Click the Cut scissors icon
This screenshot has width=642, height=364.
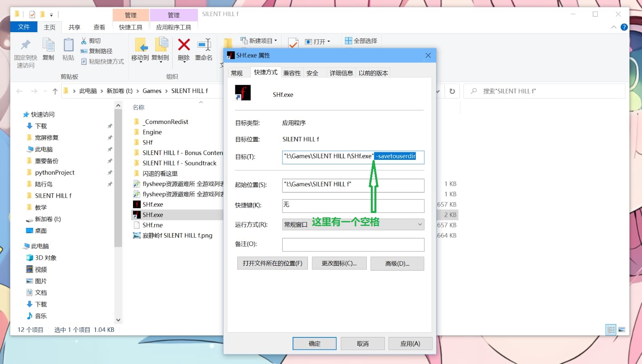click(84, 41)
